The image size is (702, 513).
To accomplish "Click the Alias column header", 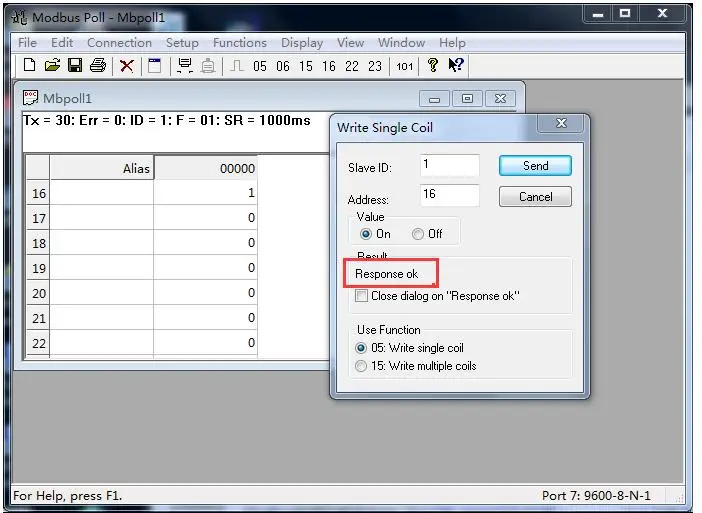I will (x=102, y=168).
